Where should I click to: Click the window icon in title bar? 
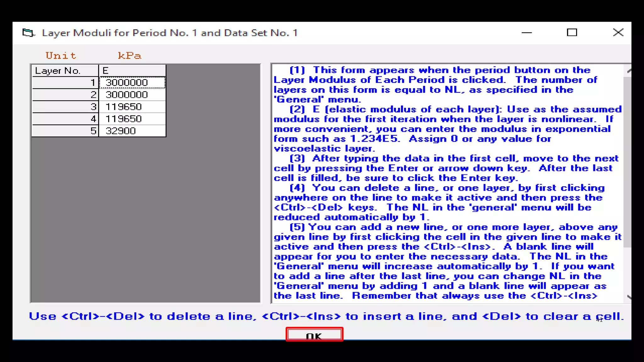point(28,33)
